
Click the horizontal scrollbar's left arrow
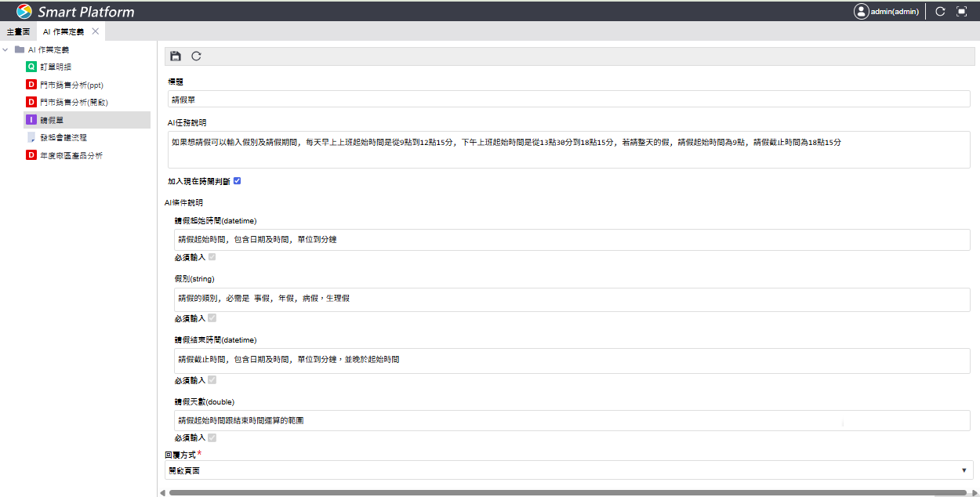pos(162,492)
